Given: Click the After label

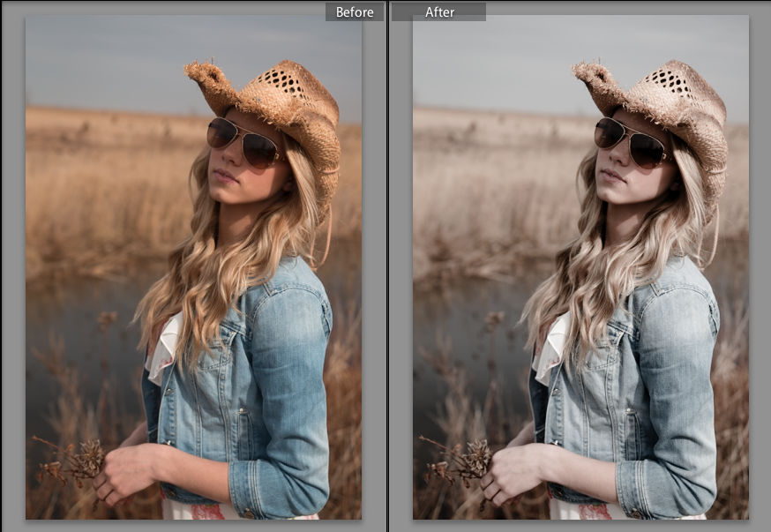Looking at the screenshot, I should click(439, 11).
